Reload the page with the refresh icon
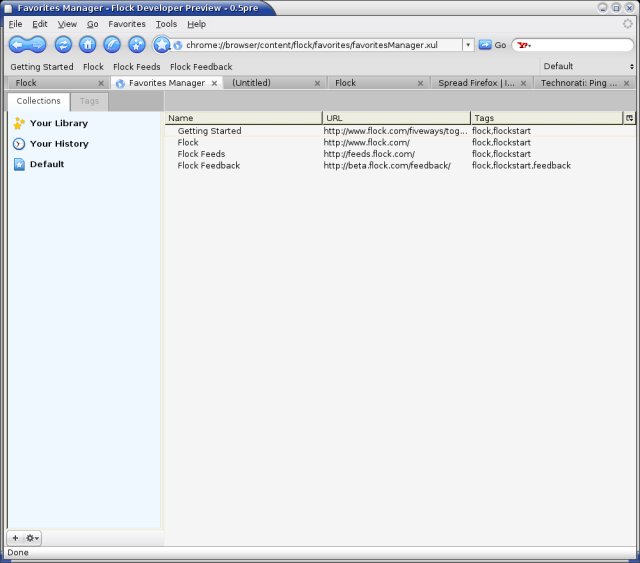Screen dimensions: 640x563 pos(63,45)
